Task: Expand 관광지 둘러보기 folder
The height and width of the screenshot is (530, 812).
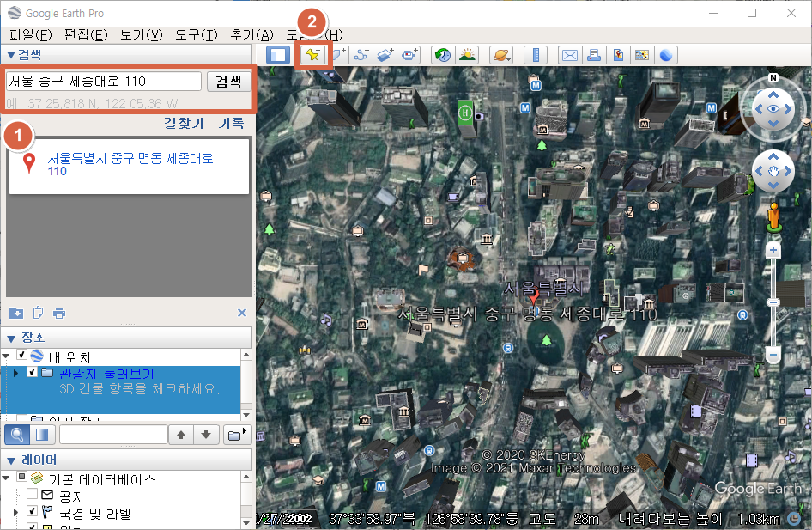Action: [x=16, y=373]
